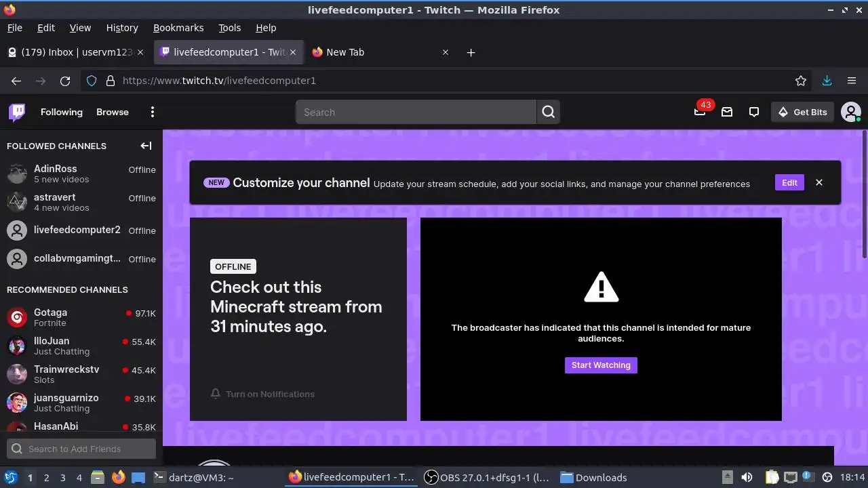
Task: Click the volume speaker tray icon
Action: 747,477
